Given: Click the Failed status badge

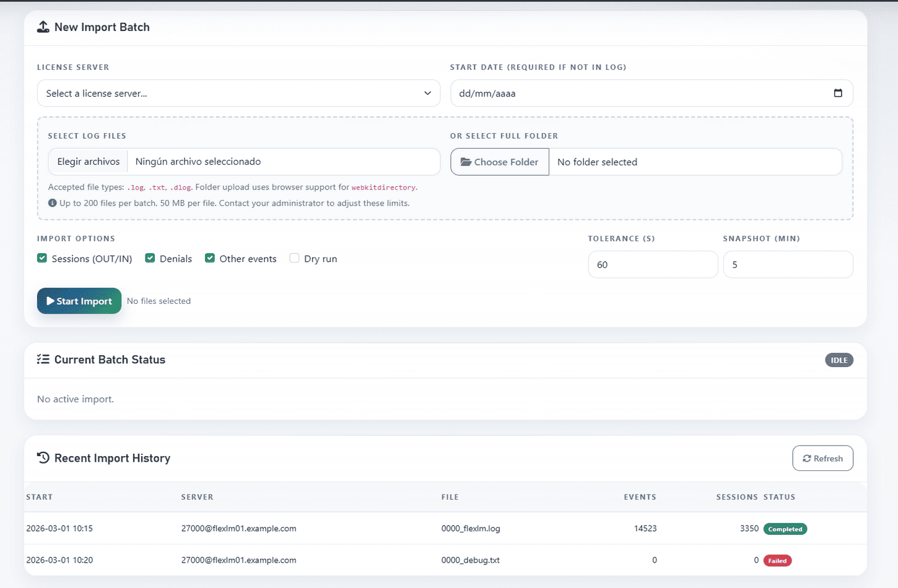Looking at the screenshot, I should pyautogui.click(x=777, y=561).
